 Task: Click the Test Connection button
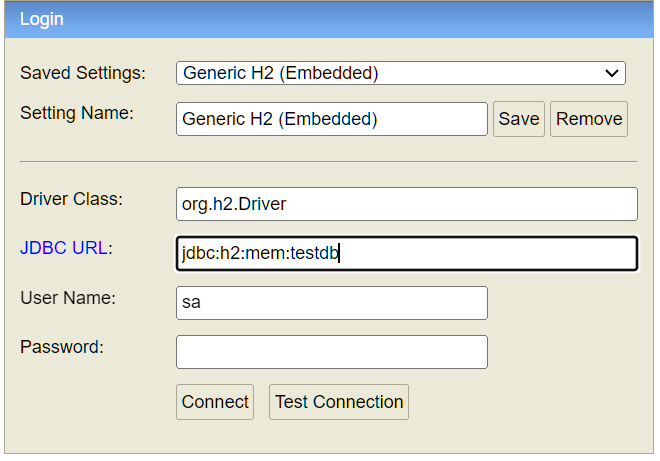point(339,402)
